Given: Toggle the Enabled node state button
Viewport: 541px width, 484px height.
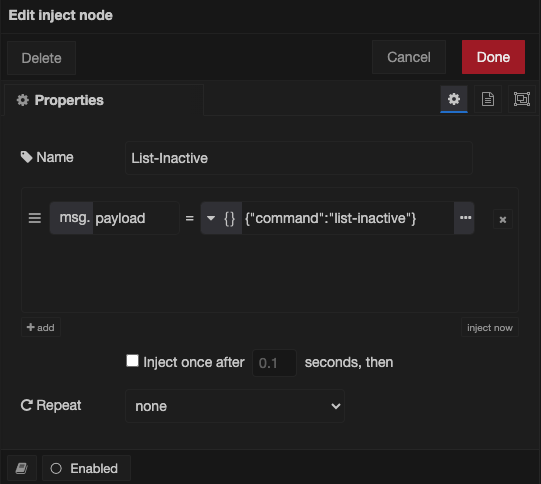Looking at the screenshot, I should [x=86, y=468].
